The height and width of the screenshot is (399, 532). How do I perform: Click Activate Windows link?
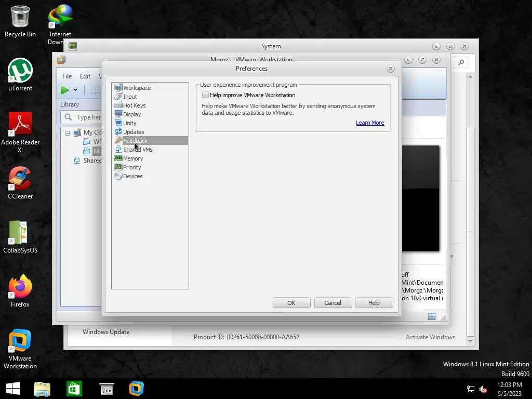(x=430, y=337)
